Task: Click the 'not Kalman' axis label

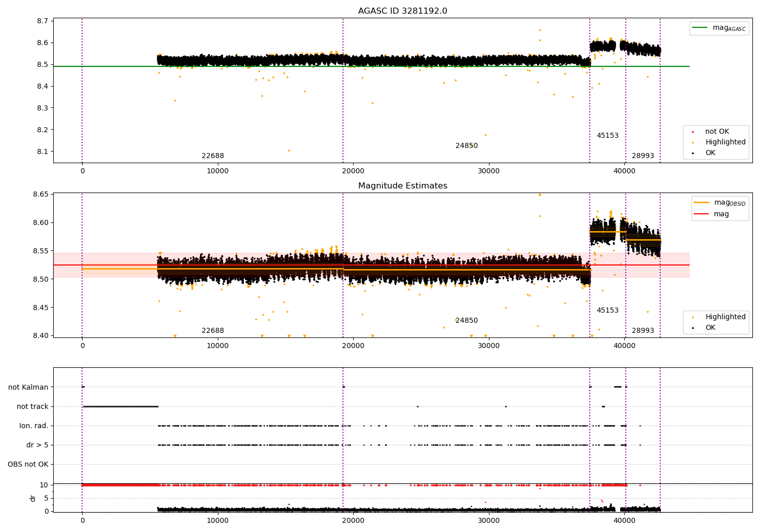Action: point(28,387)
